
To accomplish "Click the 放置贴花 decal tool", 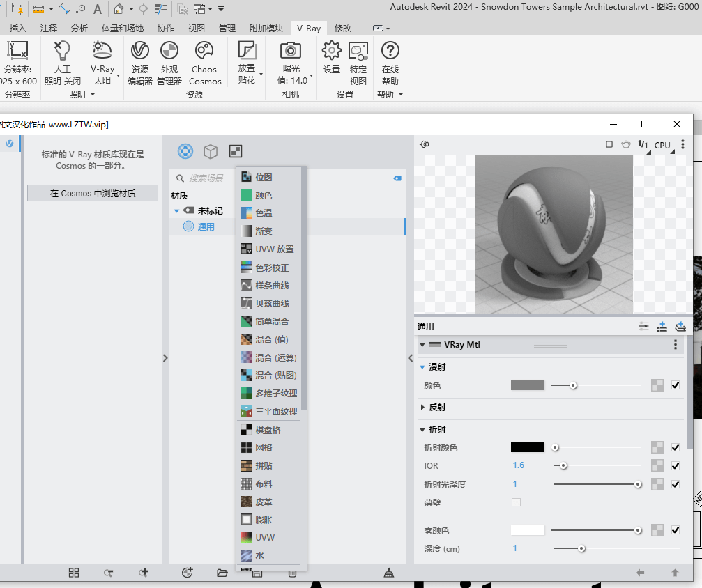I will pos(247,63).
